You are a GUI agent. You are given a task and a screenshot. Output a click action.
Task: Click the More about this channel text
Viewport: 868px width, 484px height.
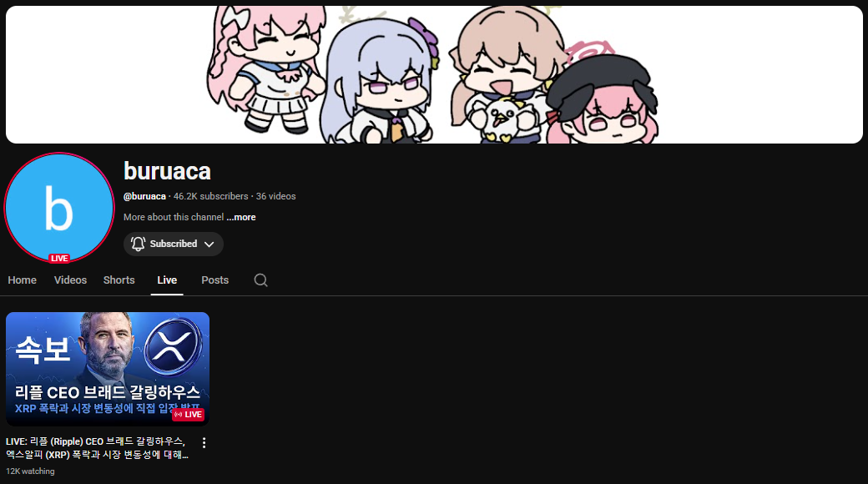(174, 217)
